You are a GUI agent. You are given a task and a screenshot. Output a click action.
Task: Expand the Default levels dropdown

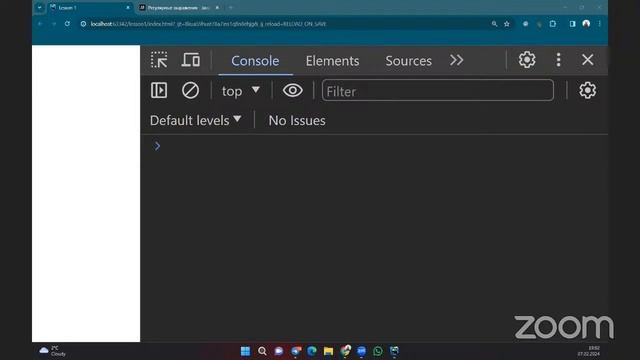click(196, 120)
